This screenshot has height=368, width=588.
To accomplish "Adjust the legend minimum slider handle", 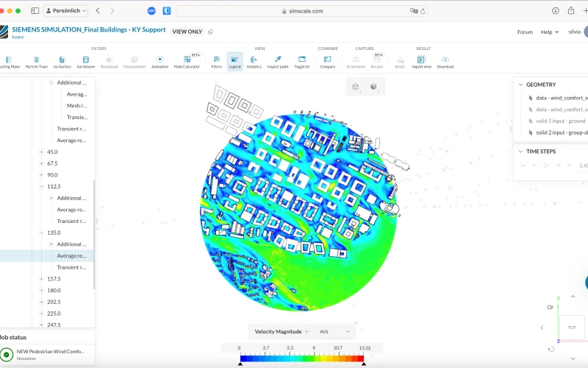I will (240, 364).
